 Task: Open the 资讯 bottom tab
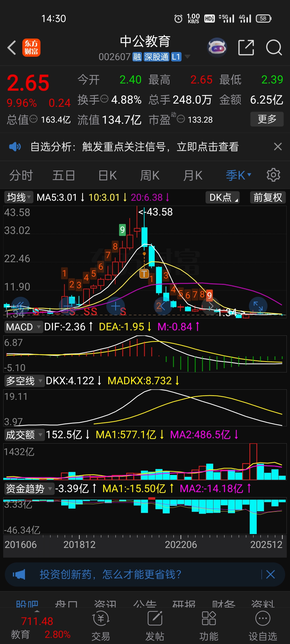(106, 604)
